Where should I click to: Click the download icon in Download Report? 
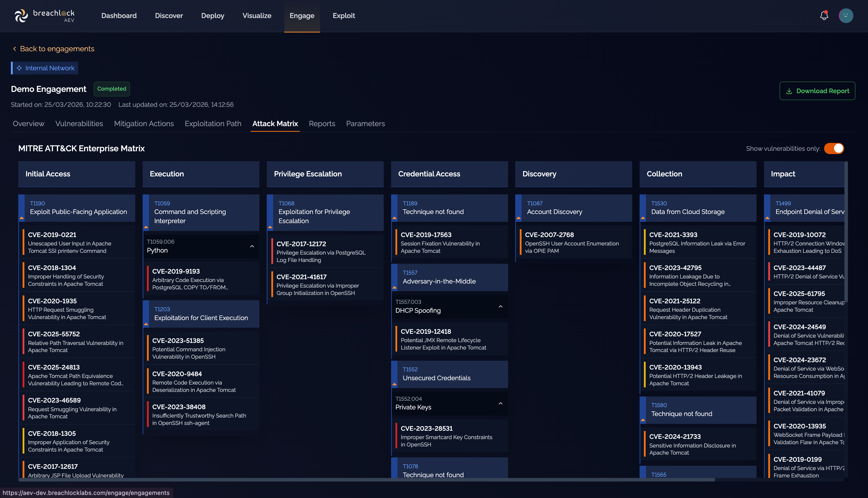[x=789, y=91]
